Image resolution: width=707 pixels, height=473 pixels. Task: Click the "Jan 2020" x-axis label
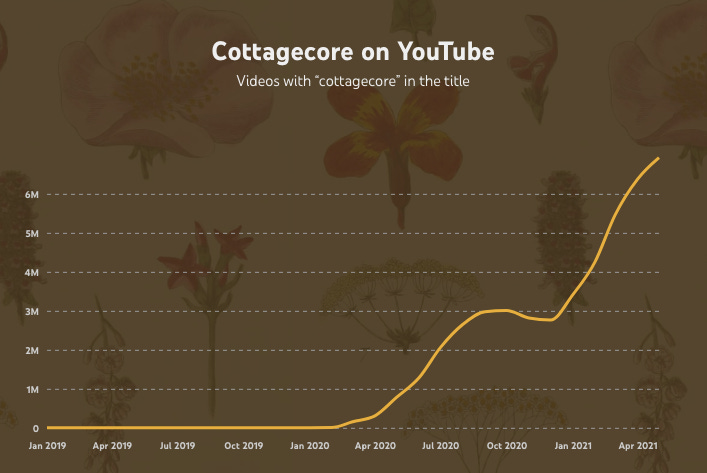(310, 446)
